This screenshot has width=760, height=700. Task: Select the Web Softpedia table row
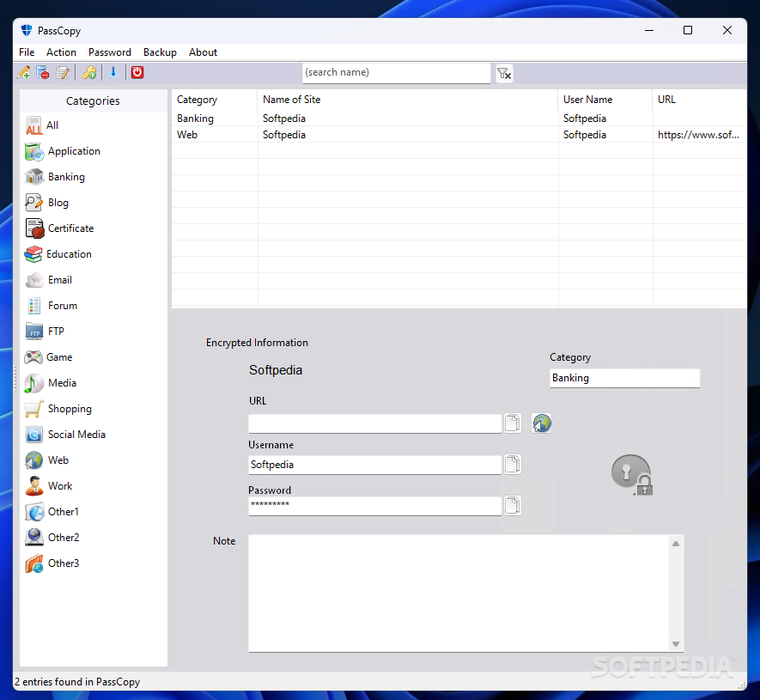(x=459, y=135)
